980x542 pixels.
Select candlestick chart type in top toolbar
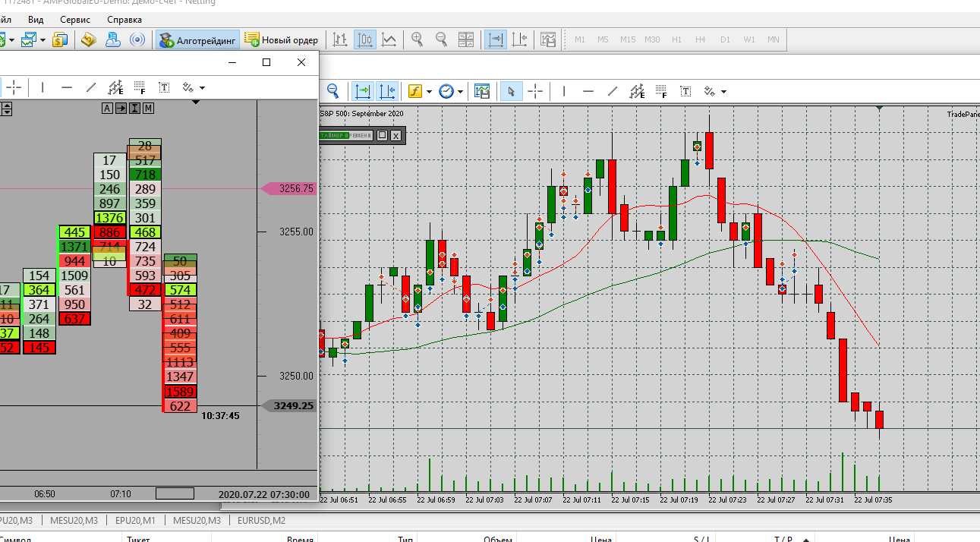click(x=365, y=39)
